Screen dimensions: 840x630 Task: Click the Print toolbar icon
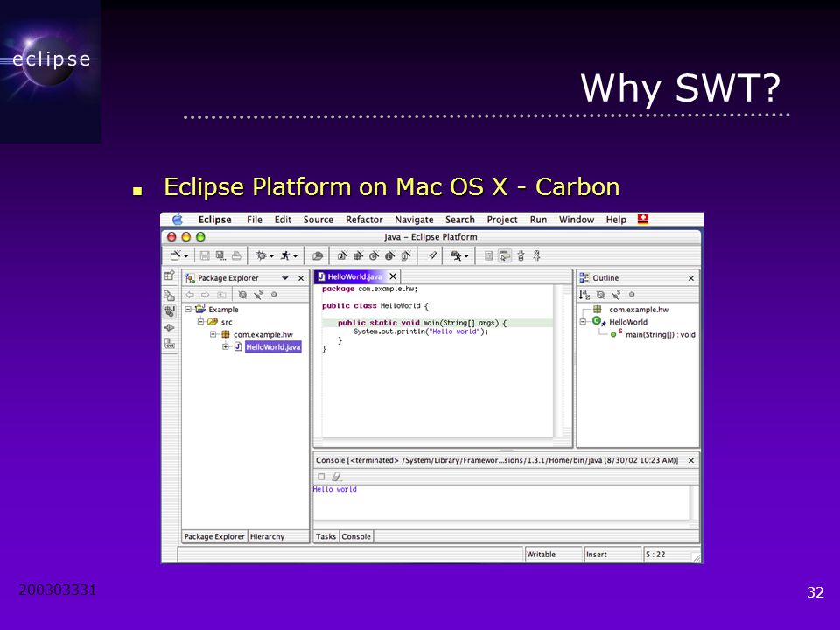coord(235,256)
